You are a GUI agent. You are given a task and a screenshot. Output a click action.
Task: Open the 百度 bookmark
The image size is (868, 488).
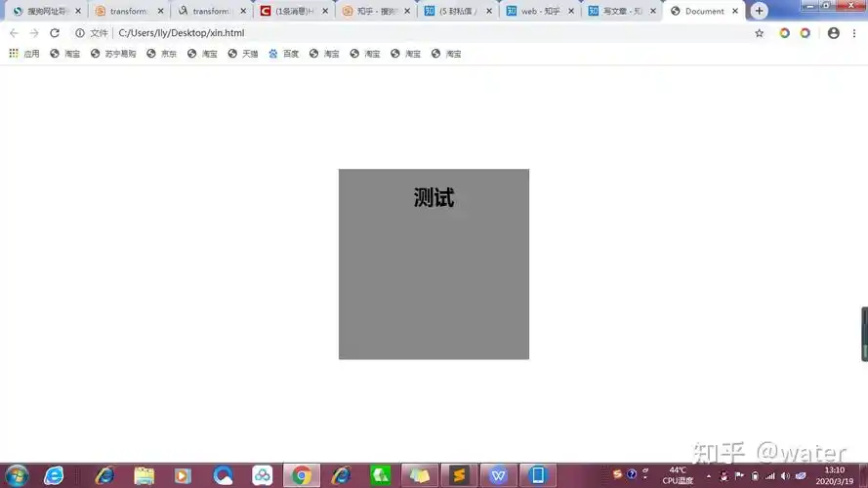click(x=283, y=54)
